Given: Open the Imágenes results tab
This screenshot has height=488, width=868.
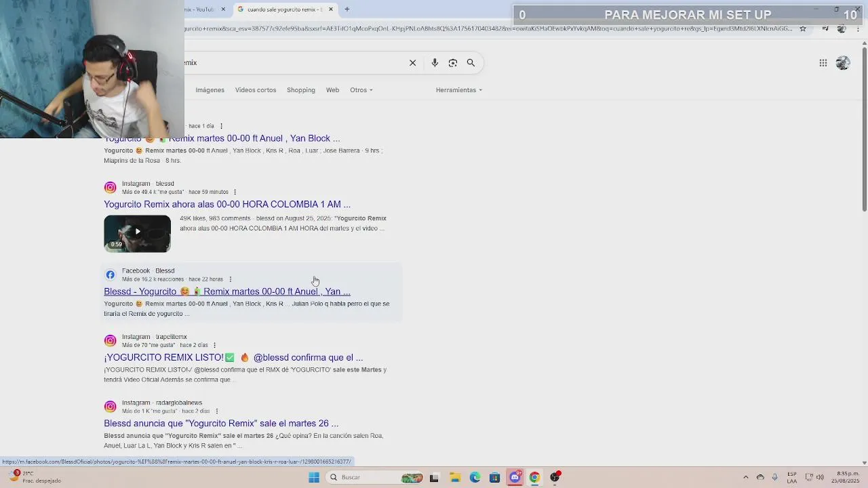Looking at the screenshot, I should click(210, 90).
